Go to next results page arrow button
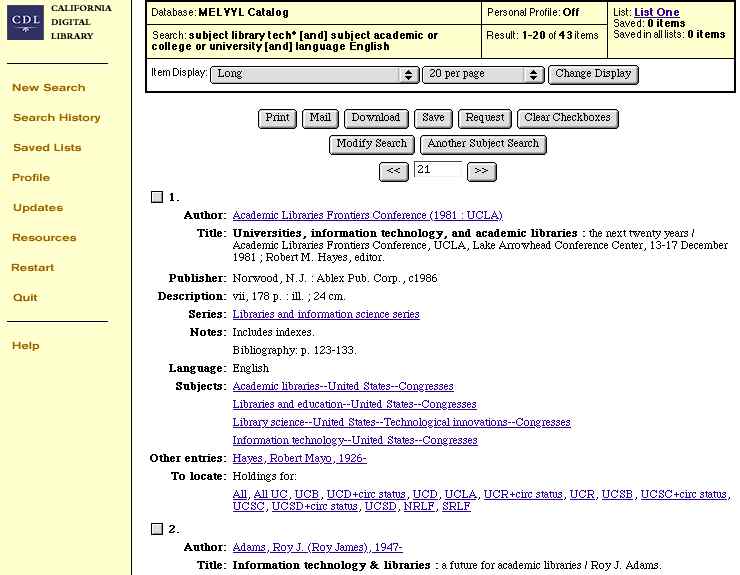 point(481,171)
